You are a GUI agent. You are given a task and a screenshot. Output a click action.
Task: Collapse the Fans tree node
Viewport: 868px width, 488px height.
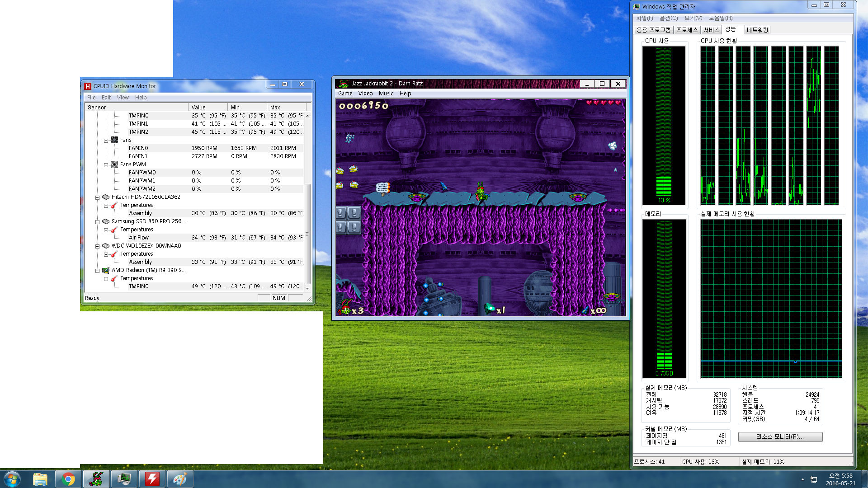pyautogui.click(x=106, y=141)
